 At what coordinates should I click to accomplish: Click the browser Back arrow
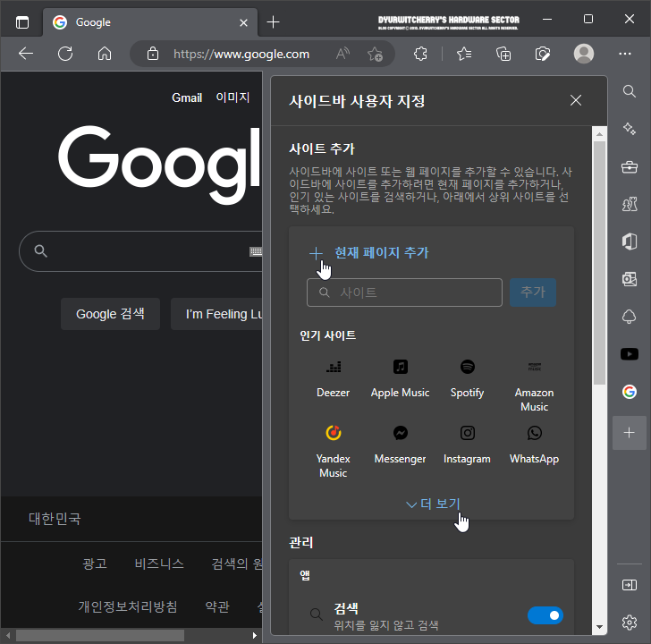point(26,54)
